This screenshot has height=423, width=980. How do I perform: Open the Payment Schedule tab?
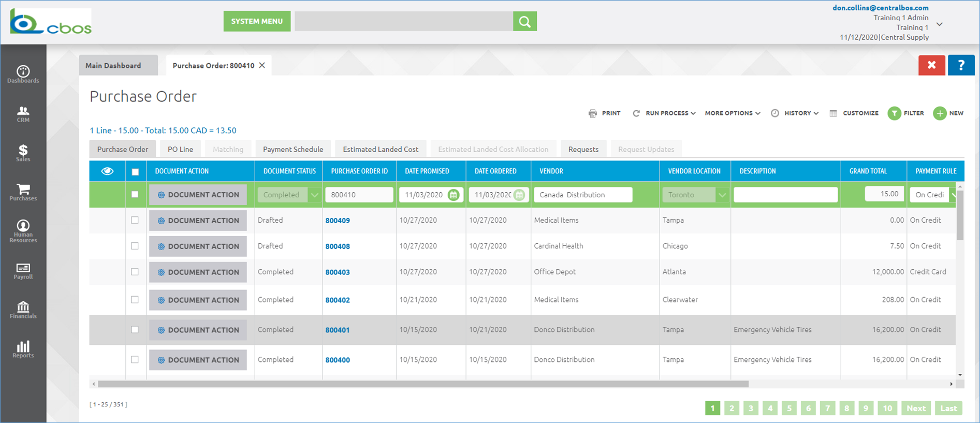tap(293, 149)
